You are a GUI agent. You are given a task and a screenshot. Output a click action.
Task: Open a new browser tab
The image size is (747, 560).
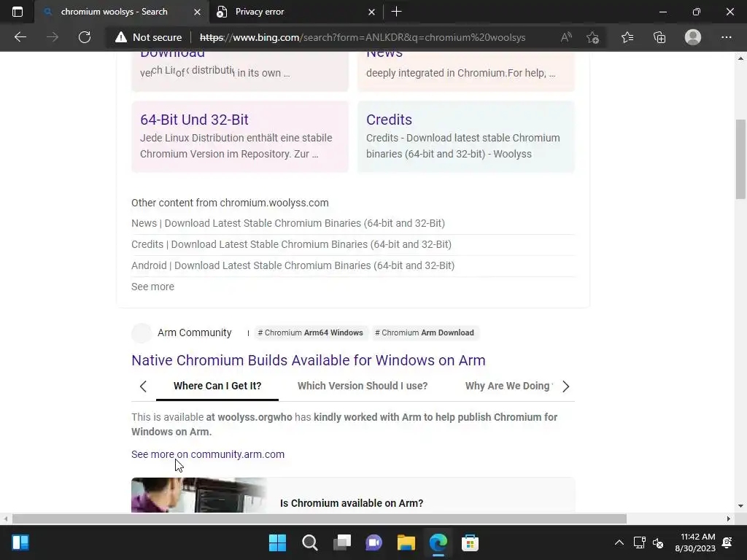pos(396,12)
